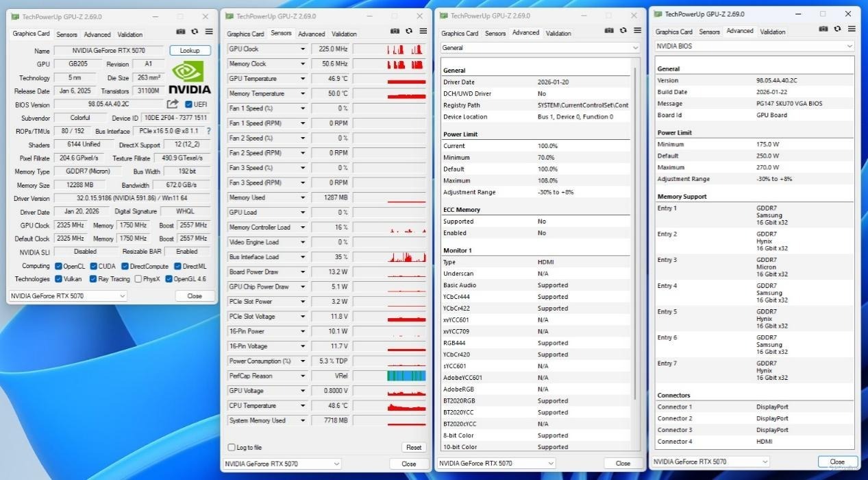Open GPU selector dropdown in Graphics Card window
This screenshot has height=480, width=868.
pos(68,296)
